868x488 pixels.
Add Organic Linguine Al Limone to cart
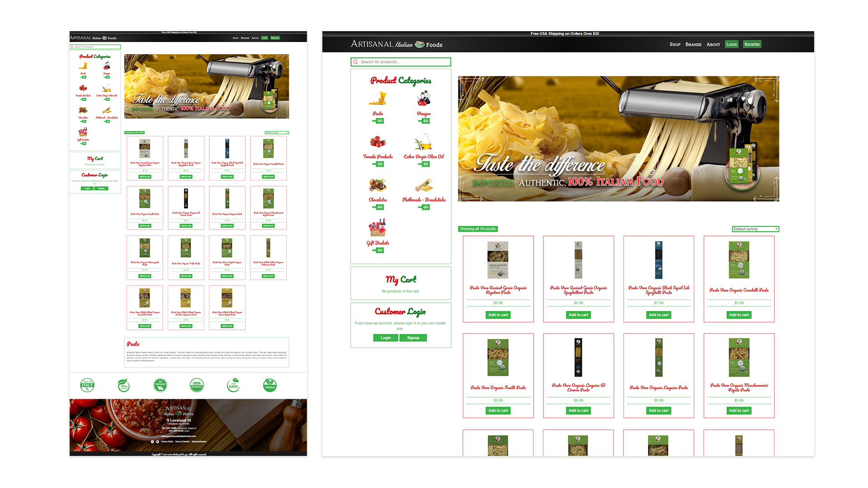click(x=578, y=411)
